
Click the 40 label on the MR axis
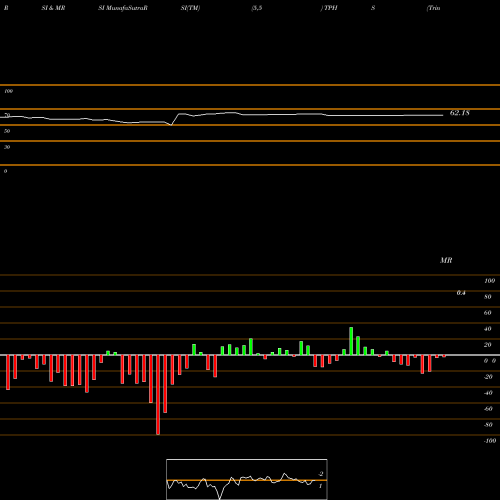click(x=488, y=329)
